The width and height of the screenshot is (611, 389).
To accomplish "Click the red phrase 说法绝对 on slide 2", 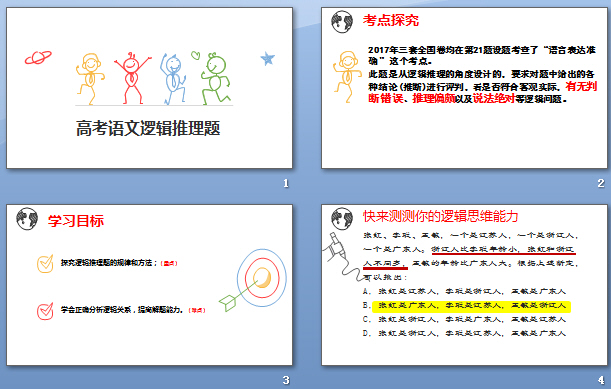I will click(494, 99).
